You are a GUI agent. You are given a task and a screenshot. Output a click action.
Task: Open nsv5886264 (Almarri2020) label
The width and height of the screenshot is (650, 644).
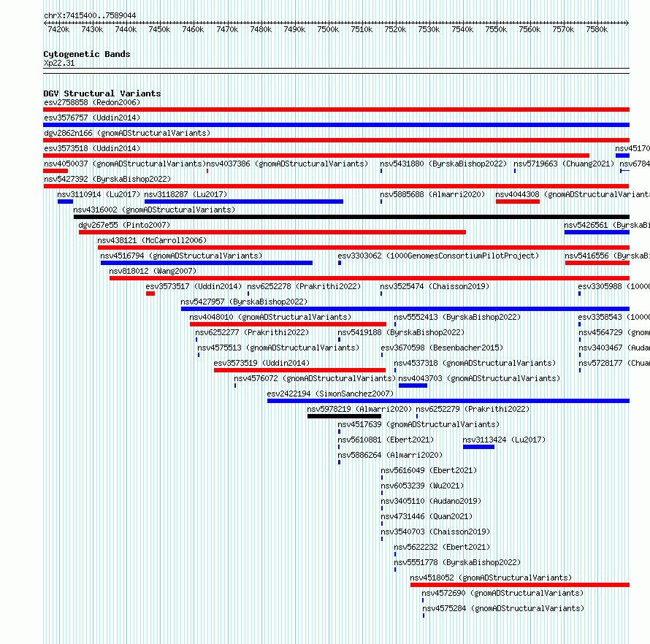390,455
